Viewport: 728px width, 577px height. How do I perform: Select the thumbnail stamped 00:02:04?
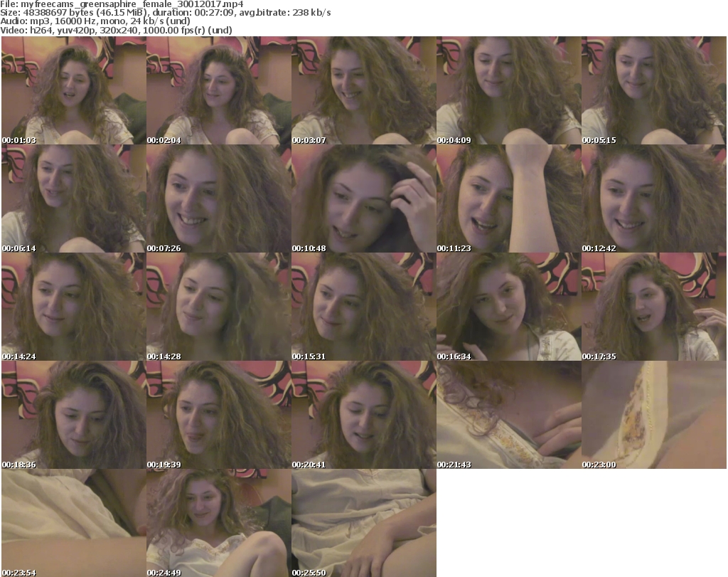point(219,90)
